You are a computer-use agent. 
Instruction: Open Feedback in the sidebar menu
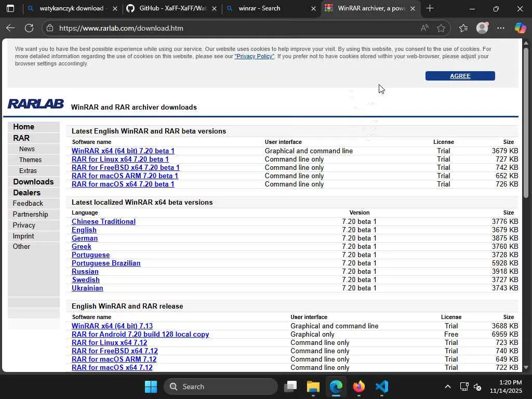(x=28, y=203)
